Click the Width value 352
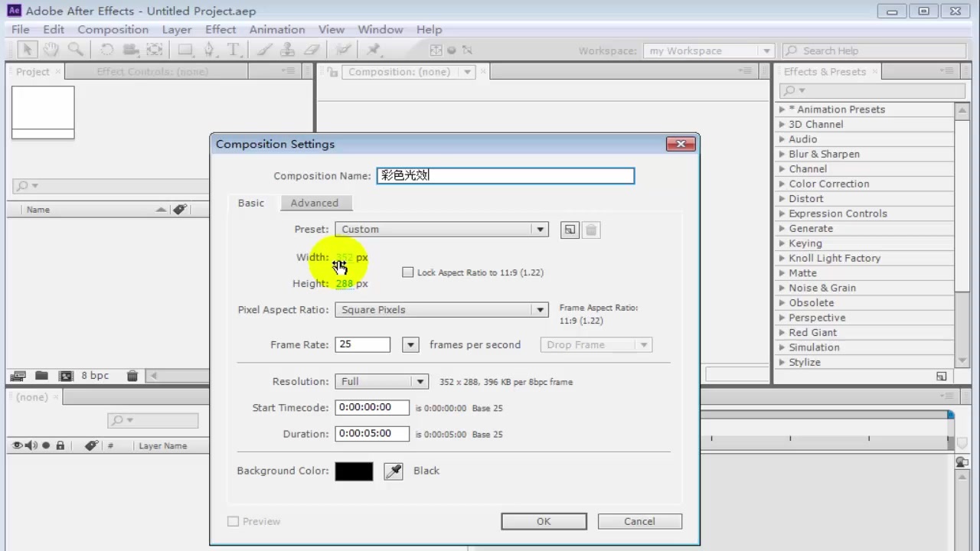Viewport: 980px width, 551px height. [x=345, y=258]
